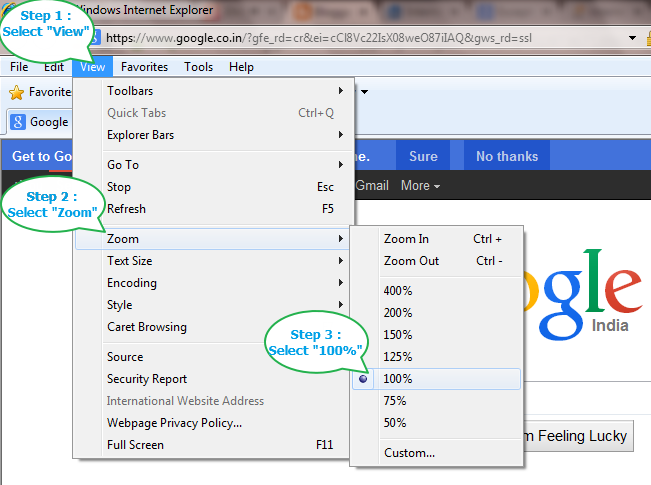Set zoom to 200%
651x485 pixels.
[436, 313]
